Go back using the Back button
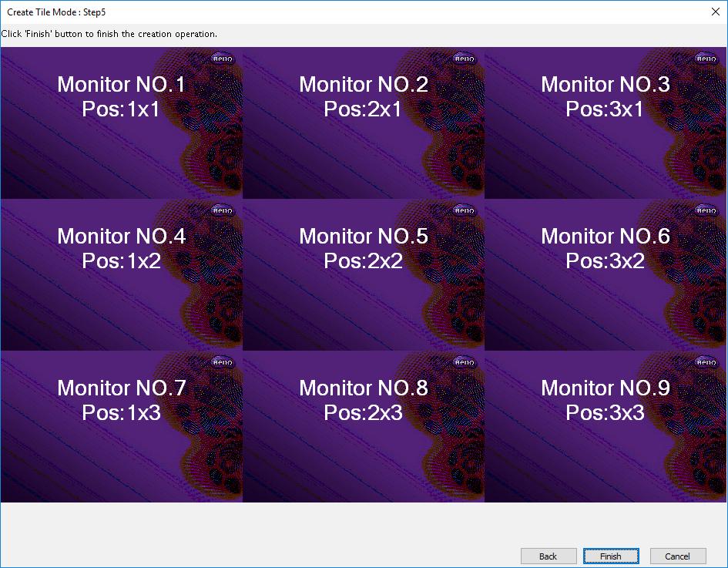Screen dimensions: 728x568 pyautogui.click(x=549, y=556)
